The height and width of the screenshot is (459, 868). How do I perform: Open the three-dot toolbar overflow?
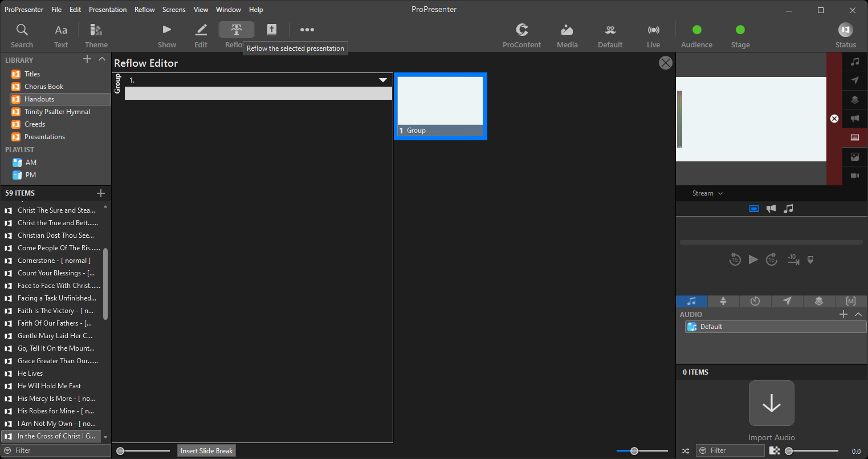307,30
